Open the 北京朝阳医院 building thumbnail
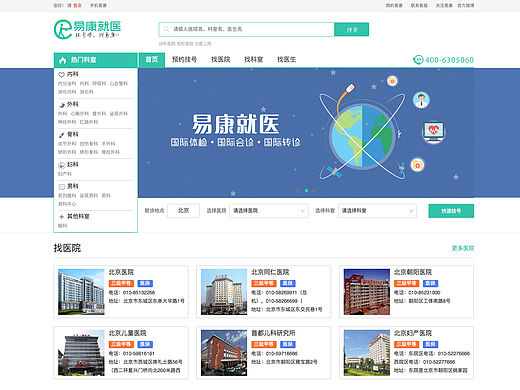The image size is (520, 390). tap(367, 292)
